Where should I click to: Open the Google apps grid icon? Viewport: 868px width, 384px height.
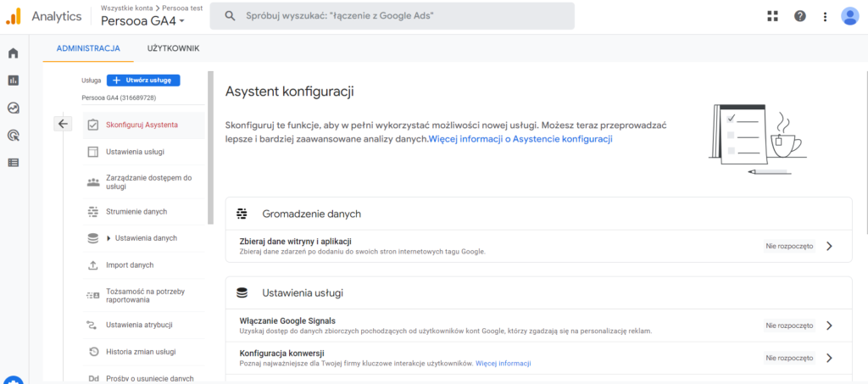pyautogui.click(x=773, y=16)
